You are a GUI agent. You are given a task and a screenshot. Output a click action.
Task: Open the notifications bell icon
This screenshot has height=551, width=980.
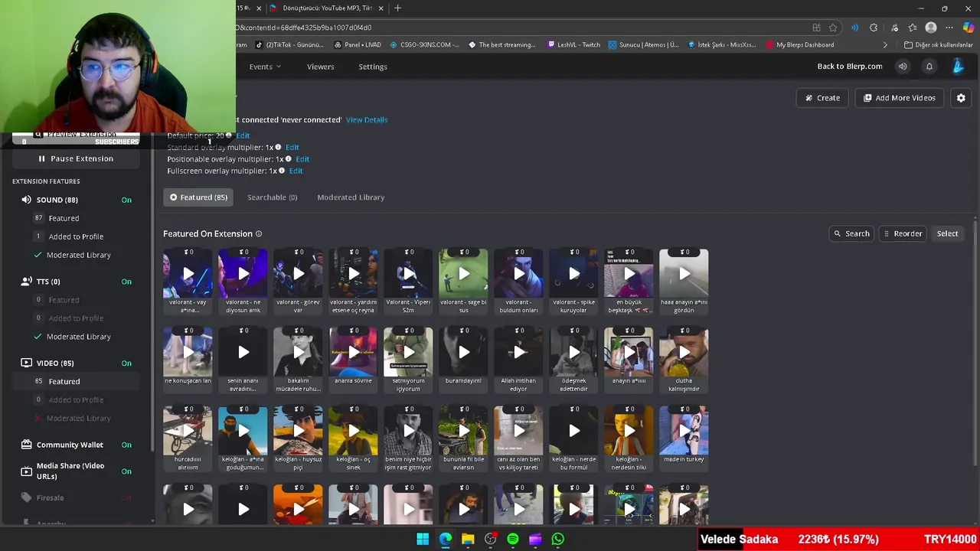(x=929, y=67)
